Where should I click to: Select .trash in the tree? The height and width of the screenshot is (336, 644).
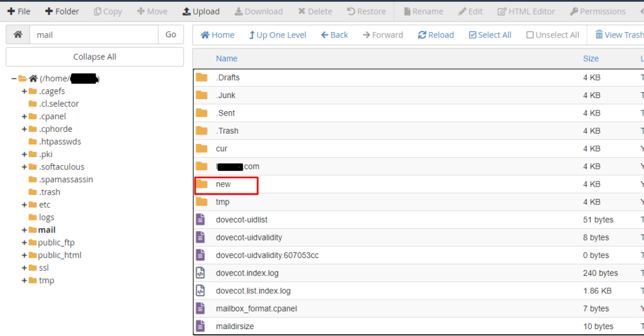pyautogui.click(x=49, y=192)
